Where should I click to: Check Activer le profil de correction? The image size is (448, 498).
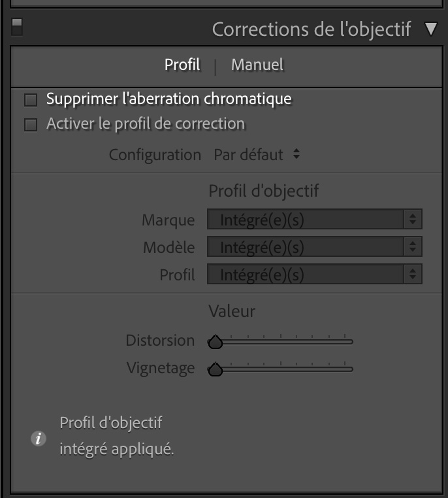click(x=31, y=125)
